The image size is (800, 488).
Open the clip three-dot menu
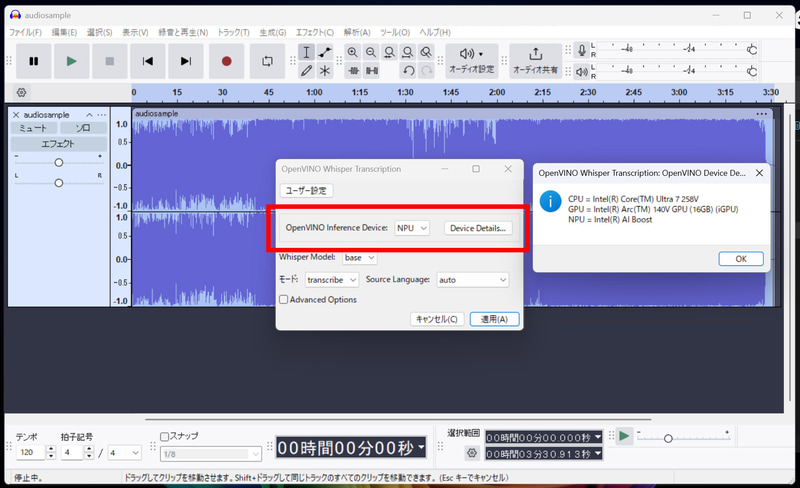(x=762, y=114)
